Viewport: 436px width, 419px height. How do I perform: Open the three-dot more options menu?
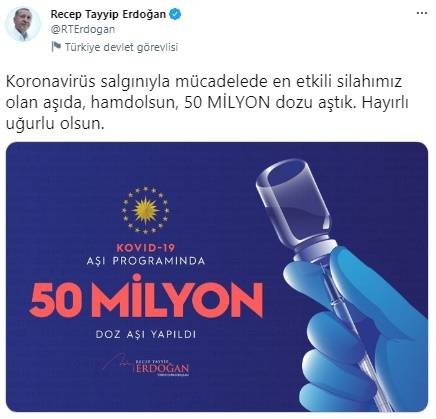(x=422, y=13)
